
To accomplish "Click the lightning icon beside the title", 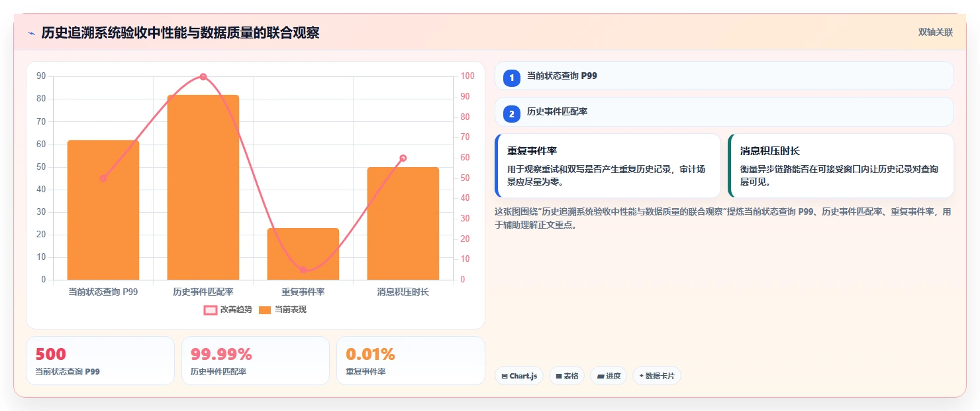I will (31, 33).
